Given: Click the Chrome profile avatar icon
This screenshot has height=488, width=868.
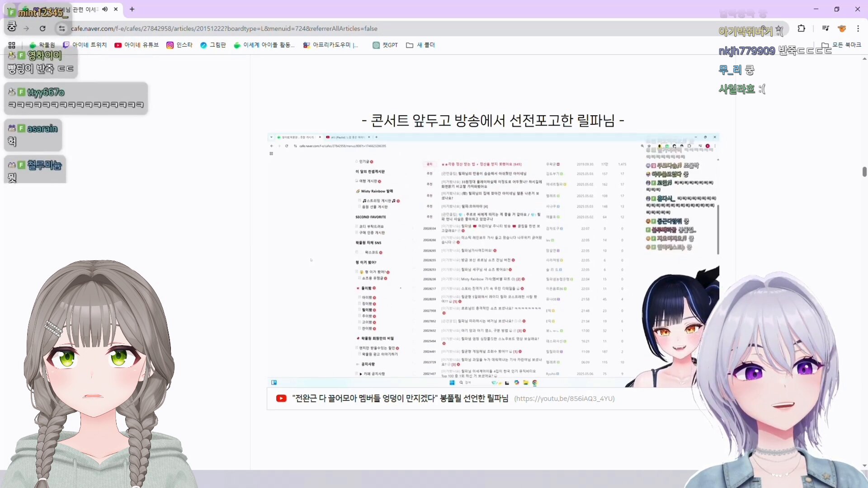Looking at the screenshot, I should (x=842, y=28).
